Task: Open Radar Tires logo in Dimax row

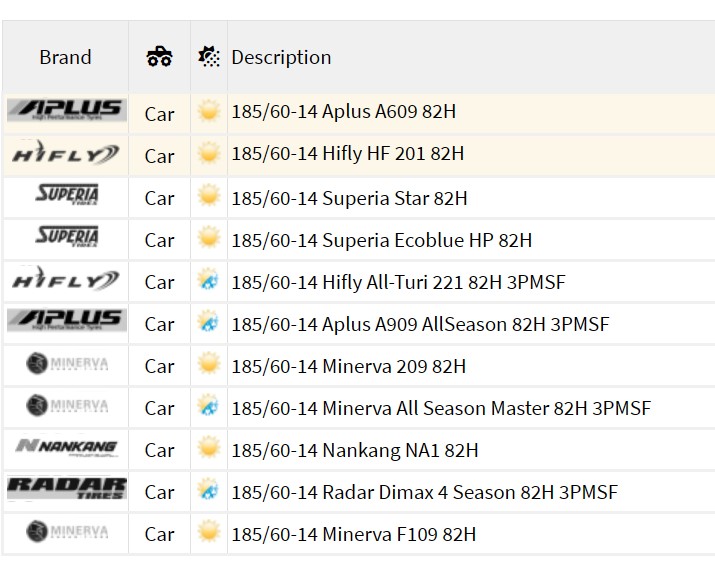Action: (67, 488)
